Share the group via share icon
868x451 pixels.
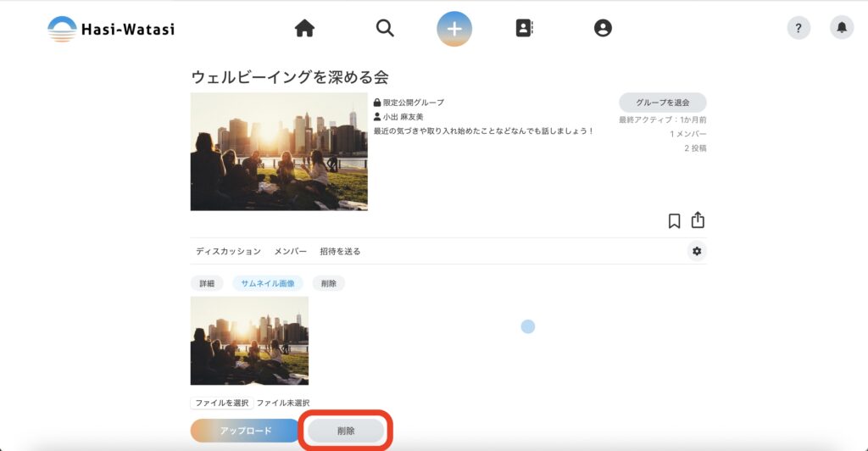698,220
